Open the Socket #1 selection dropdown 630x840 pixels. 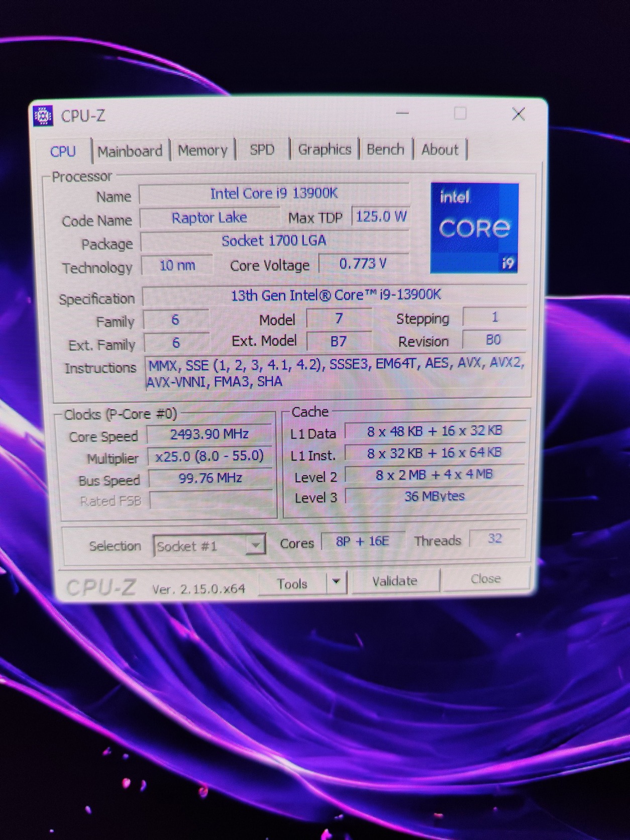click(209, 546)
